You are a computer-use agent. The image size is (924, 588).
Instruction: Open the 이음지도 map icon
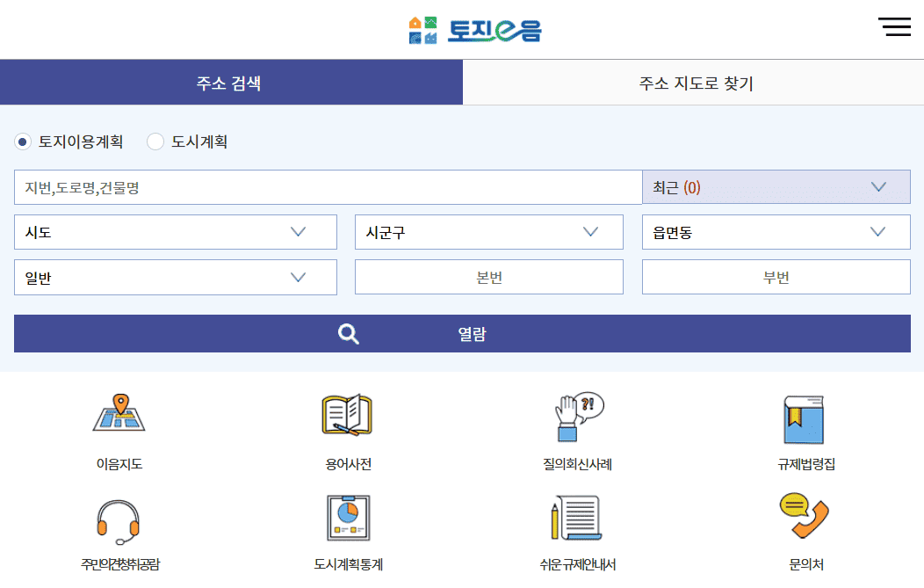click(x=119, y=420)
